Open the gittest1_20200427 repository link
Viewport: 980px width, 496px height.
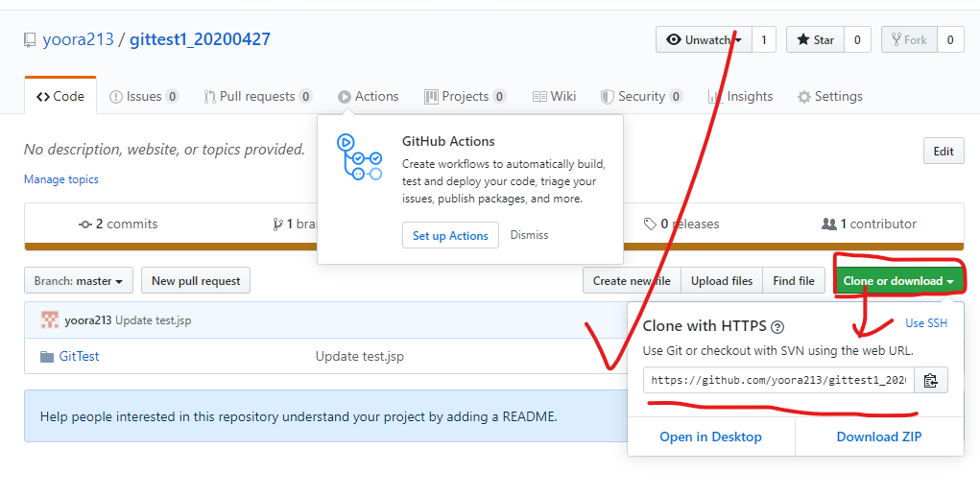pos(200,39)
